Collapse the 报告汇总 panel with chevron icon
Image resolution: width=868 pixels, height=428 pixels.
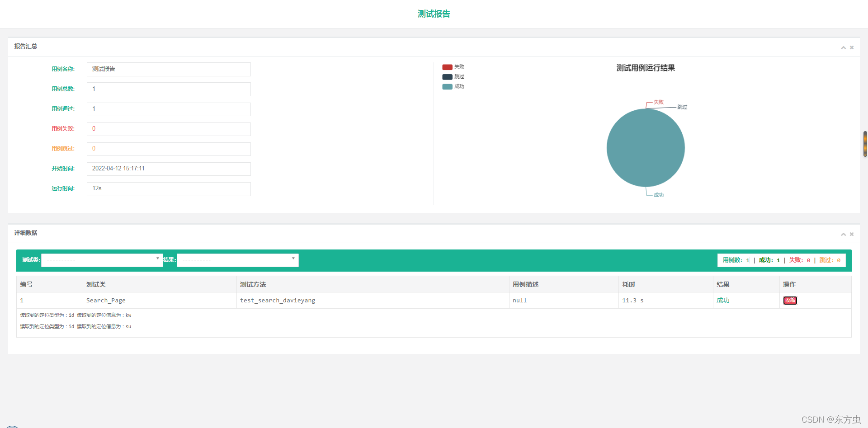843,47
